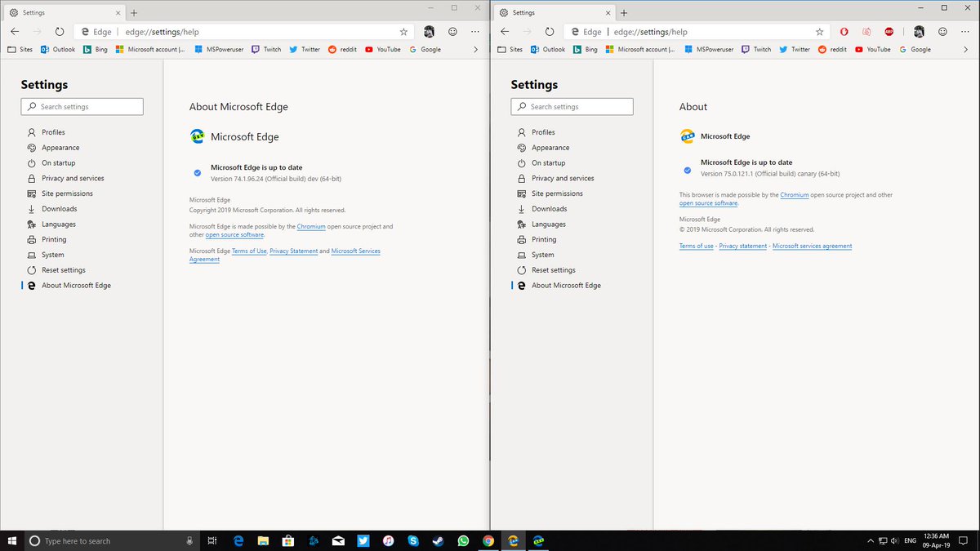Click the Microsoft services agreement link
The image size is (980, 551).
812,245
